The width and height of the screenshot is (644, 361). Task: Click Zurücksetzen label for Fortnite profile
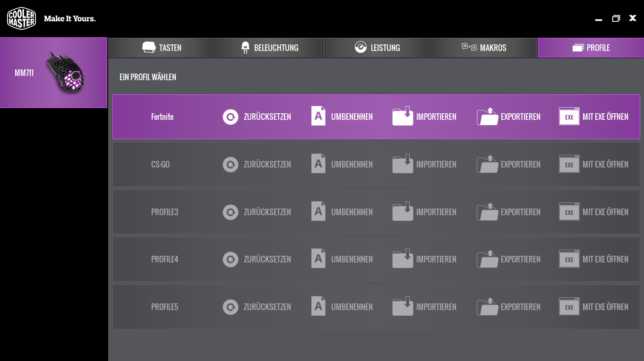tap(267, 117)
